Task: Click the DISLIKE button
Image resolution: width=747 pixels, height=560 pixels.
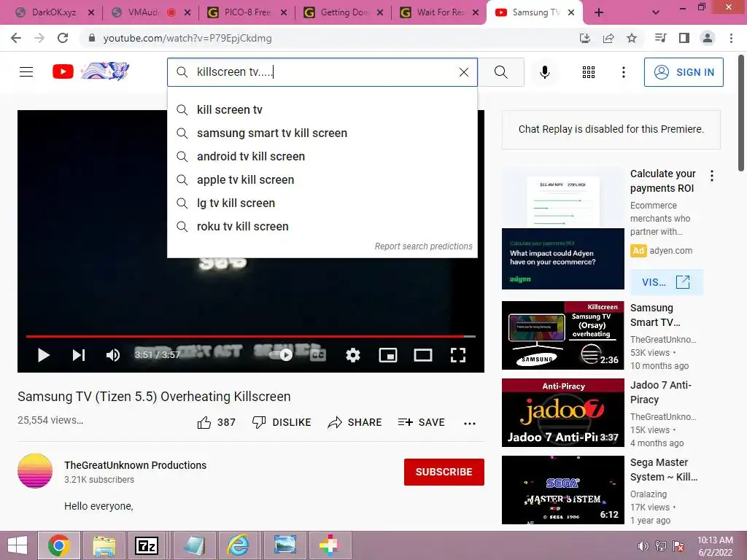Action: pos(282,422)
